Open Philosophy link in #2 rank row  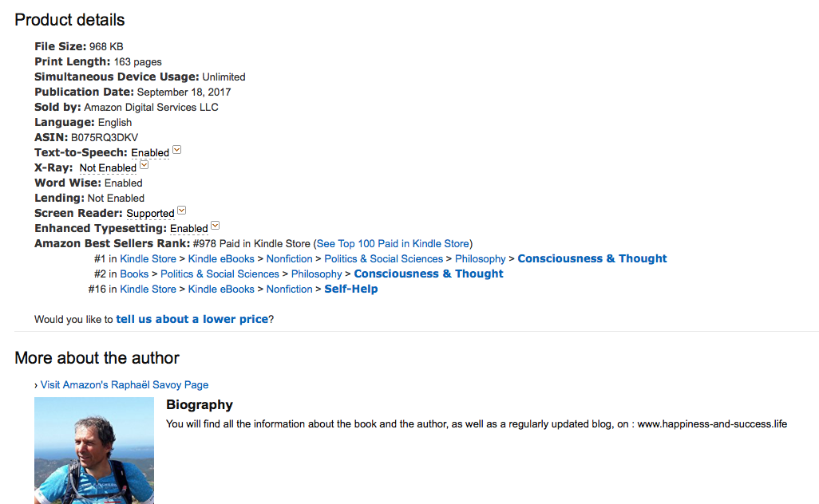(317, 274)
